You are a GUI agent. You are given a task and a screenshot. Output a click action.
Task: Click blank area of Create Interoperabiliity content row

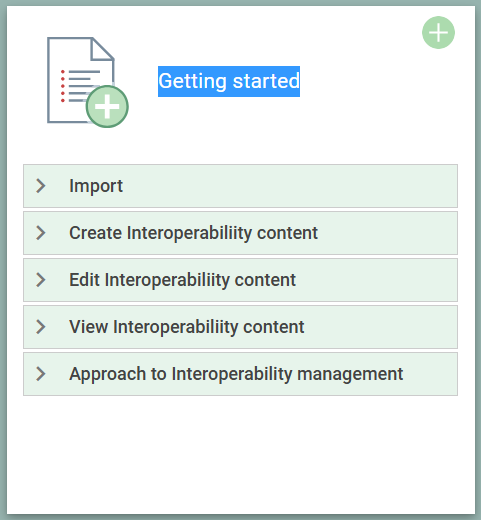point(387,233)
